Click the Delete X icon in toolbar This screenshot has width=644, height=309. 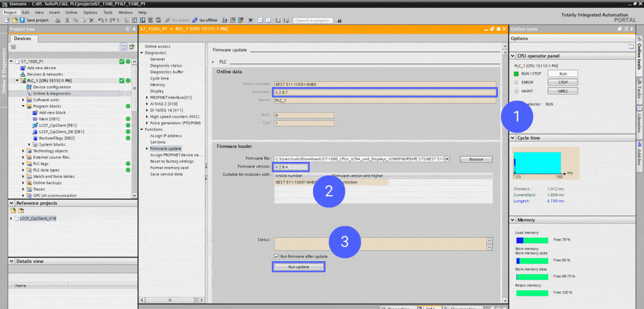click(91, 20)
